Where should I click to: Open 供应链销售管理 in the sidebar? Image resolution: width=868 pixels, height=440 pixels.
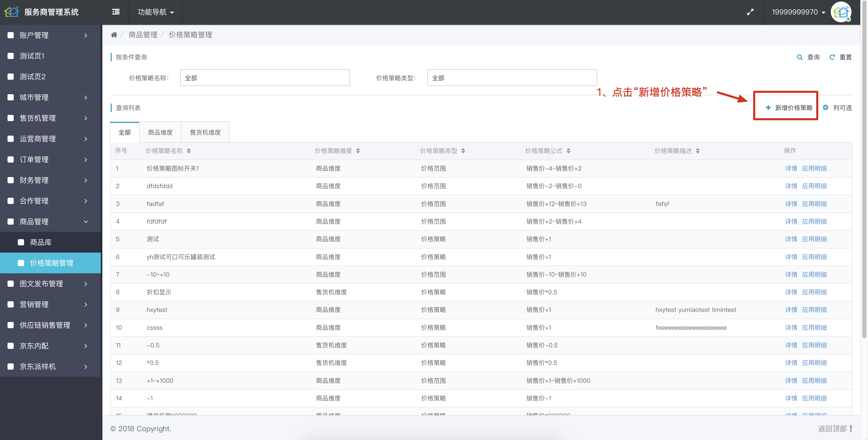(x=50, y=325)
